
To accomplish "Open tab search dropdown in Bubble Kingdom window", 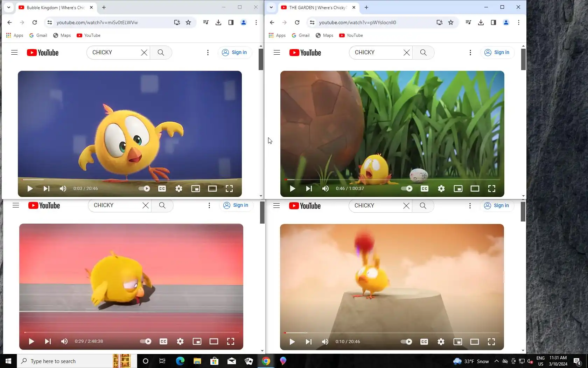I will (9, 7).
